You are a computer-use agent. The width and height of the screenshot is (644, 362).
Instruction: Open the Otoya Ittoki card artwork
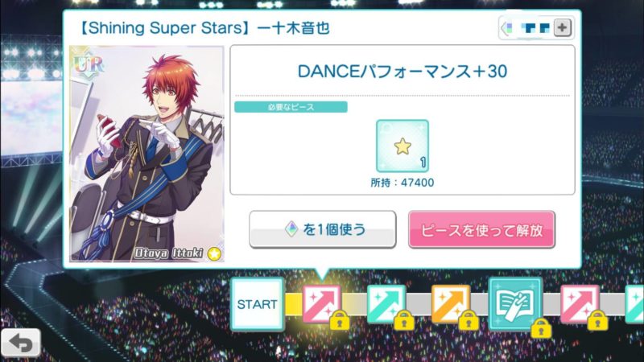tap(147, 154)
